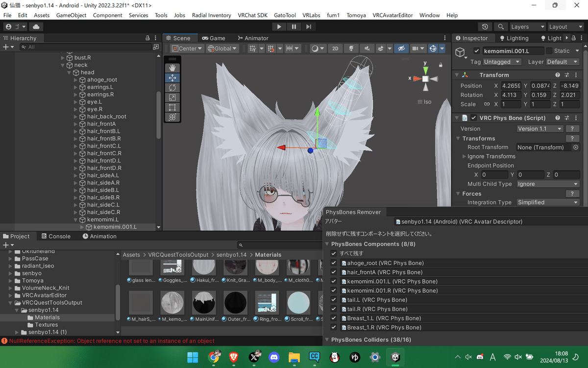The image size is (588, 368).
Task: Open the Layers dropdown in the toolbar
Action: click(528, 26)
